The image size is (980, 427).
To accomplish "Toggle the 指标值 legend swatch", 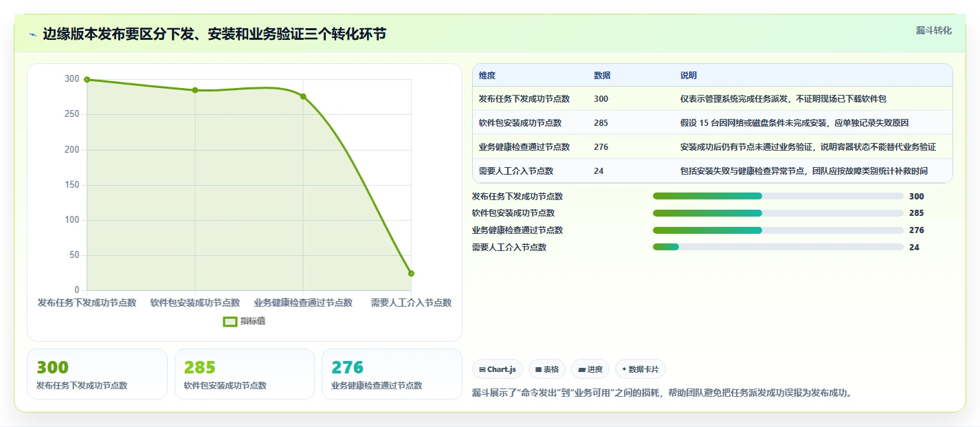I will [x=230, y=321].
